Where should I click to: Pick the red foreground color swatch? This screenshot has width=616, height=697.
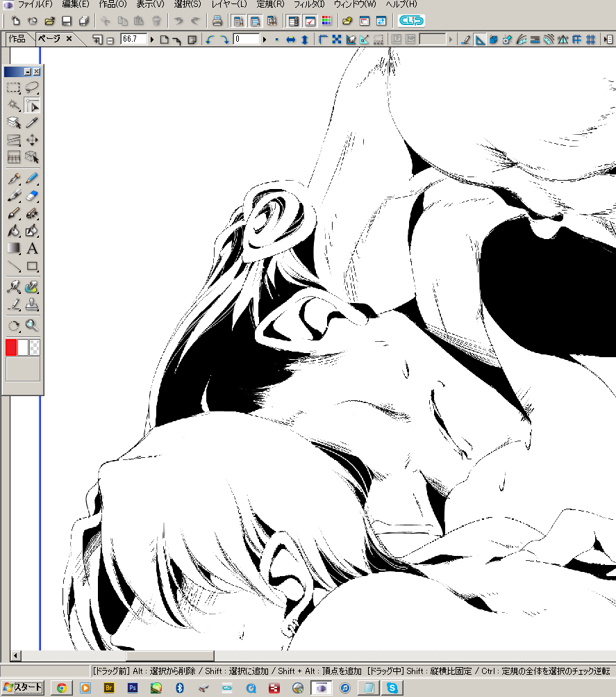[11, 347]
